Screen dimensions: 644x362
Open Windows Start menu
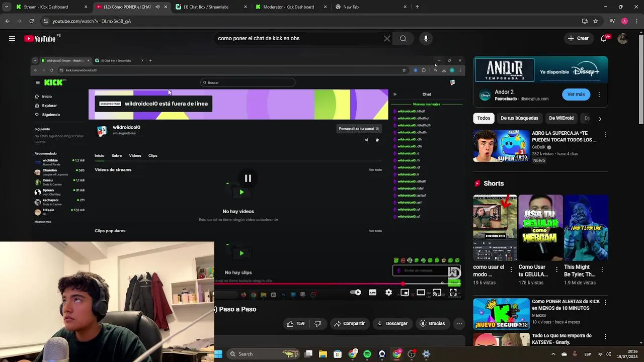coord(218,354)
